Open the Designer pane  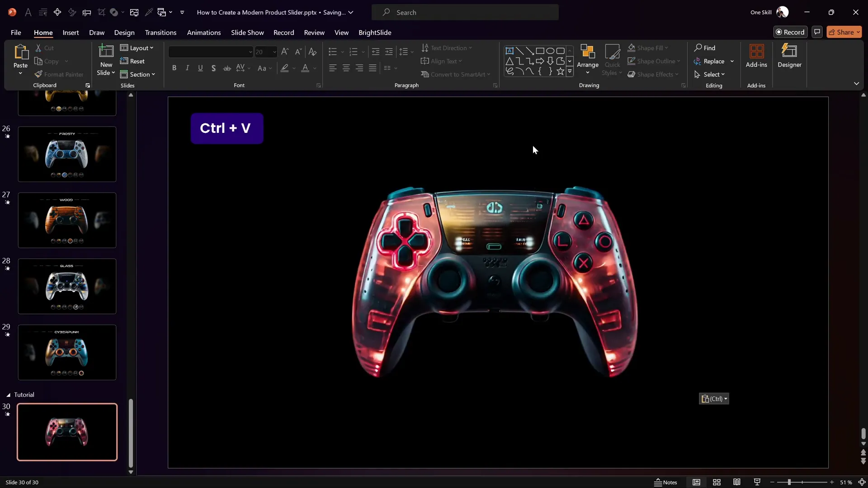(789, 56)
